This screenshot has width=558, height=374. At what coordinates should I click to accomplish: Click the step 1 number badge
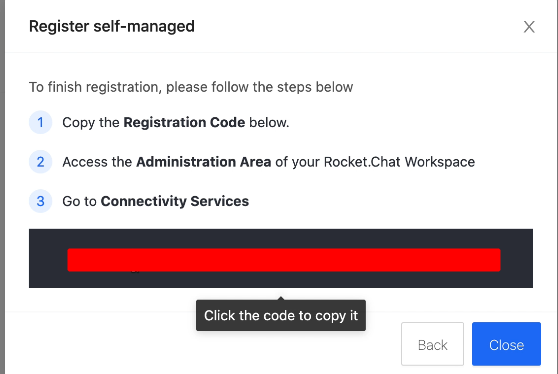pos(40,122)
